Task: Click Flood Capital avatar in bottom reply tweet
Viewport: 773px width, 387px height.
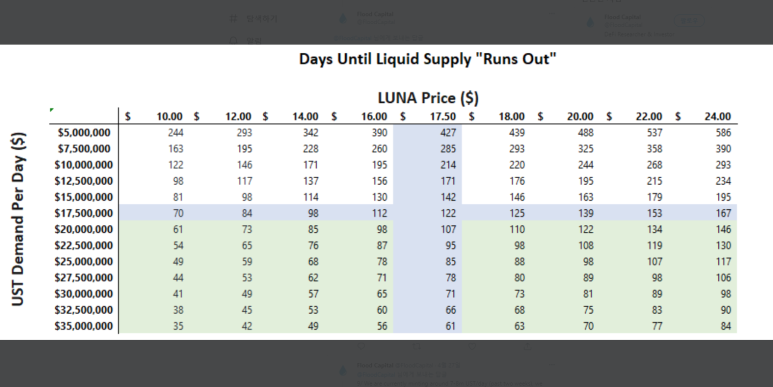Action: [x=343, y=371]
